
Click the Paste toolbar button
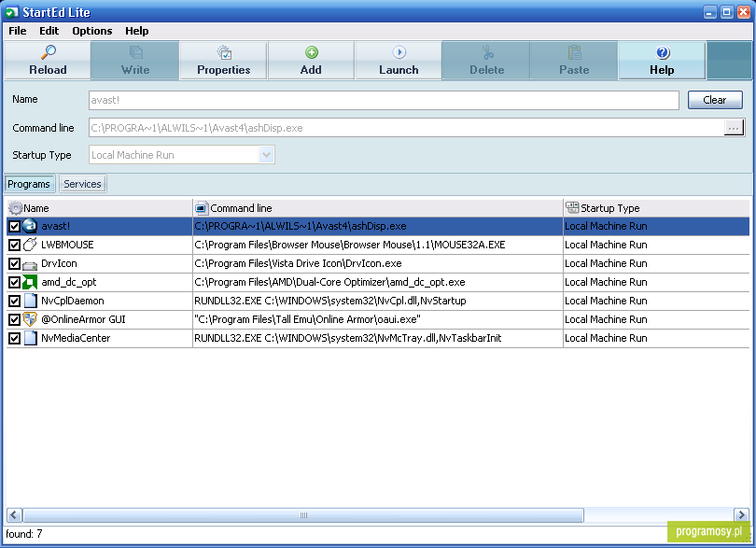click(574, 61)
